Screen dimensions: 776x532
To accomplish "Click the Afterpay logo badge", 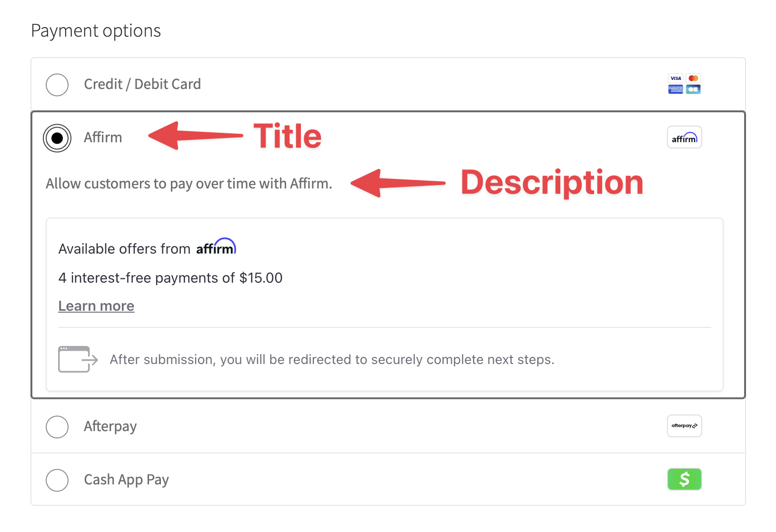I will [684, 426].
